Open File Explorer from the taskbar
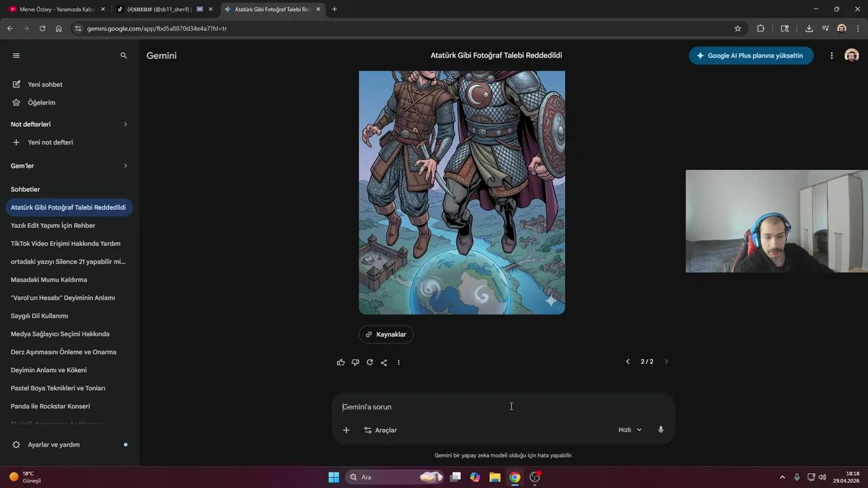868x488 pixels. (495, 477)
